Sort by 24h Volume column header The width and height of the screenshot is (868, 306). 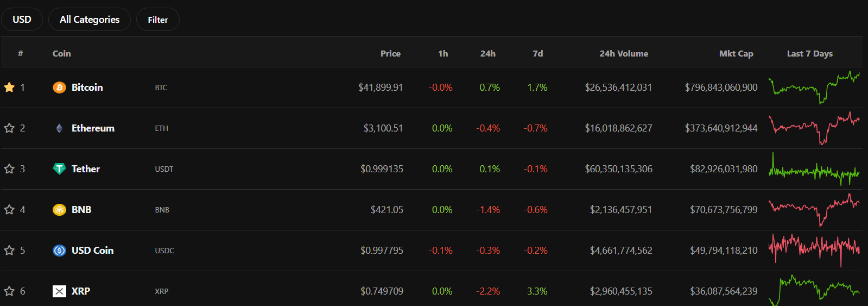pos(624,54)
